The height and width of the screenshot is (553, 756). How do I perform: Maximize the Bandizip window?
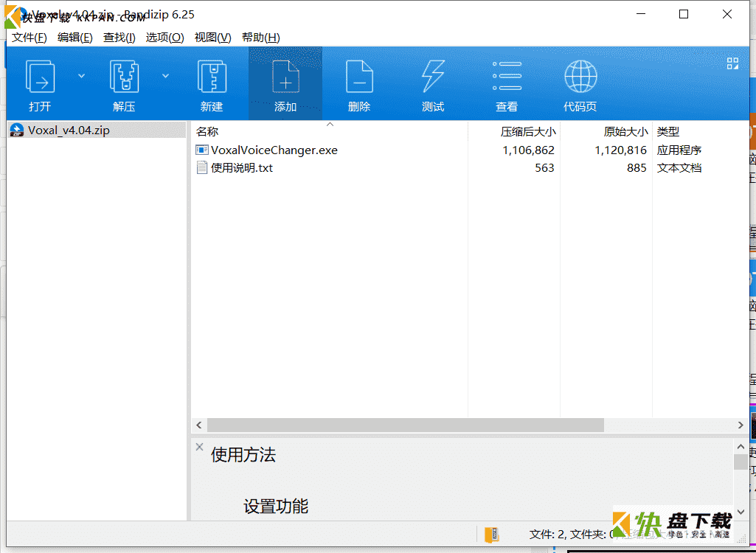click(683, 15)
